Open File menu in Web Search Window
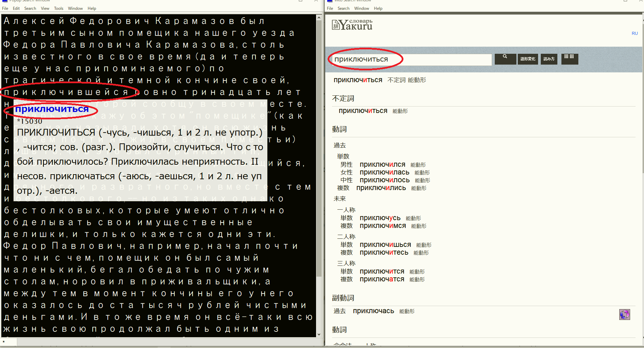 pyautogui.click(x=330, y=8)
